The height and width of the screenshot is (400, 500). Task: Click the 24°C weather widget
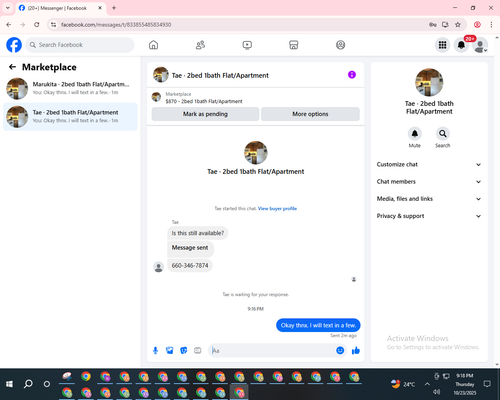pos(403,384)
